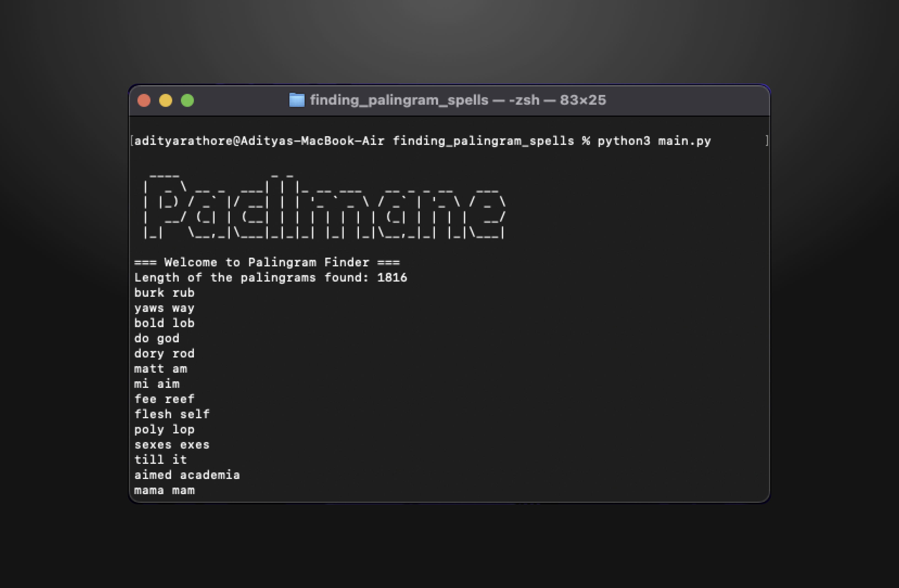Click the output line poly lop

coord(164,429)
